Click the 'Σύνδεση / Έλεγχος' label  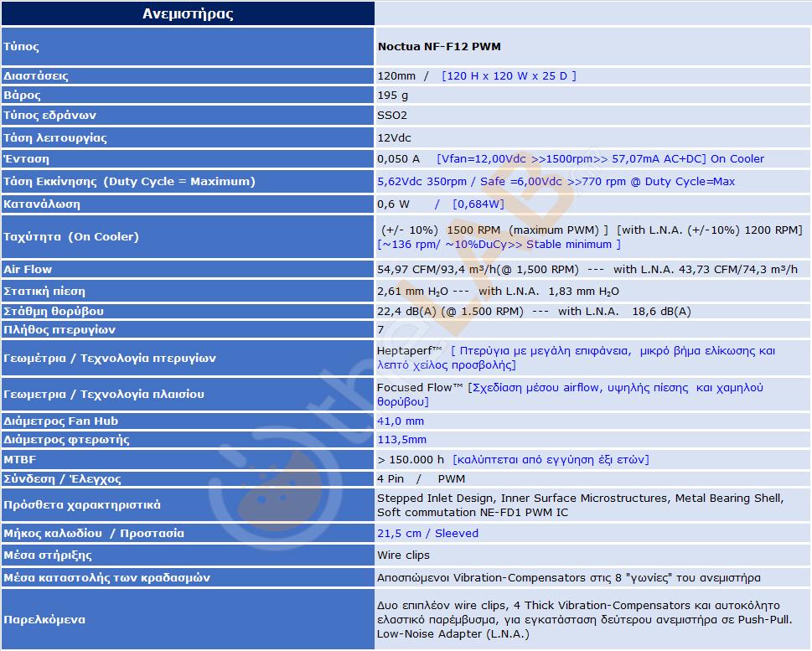(62, 479)
